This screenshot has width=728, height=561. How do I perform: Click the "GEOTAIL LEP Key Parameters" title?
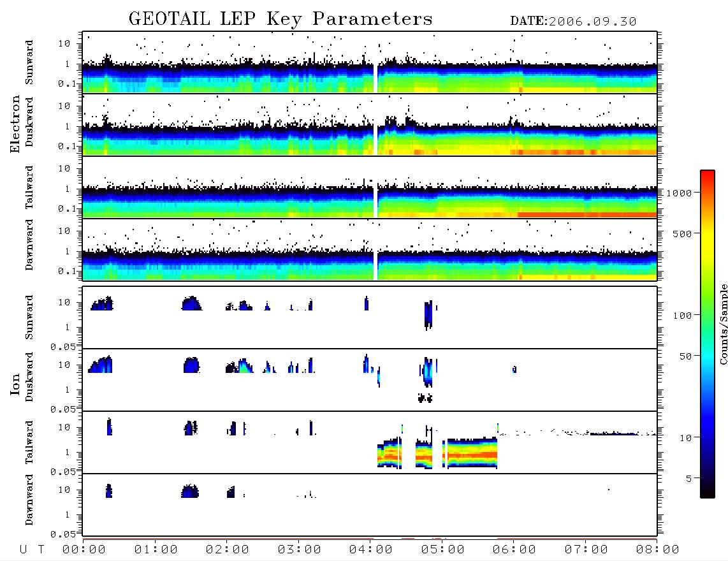pyautogui.click(x=280, y=19)
